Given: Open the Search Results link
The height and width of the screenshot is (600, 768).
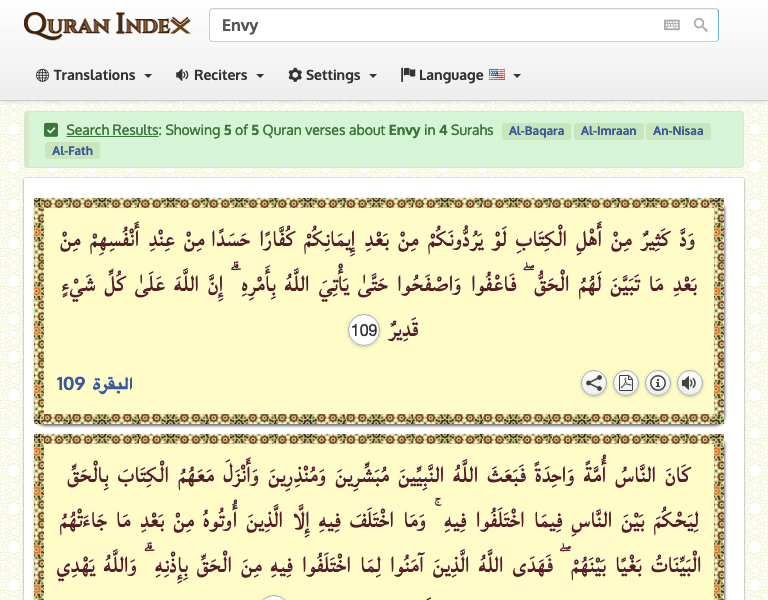Looking at the screenshot, I should tap(112, 130).
